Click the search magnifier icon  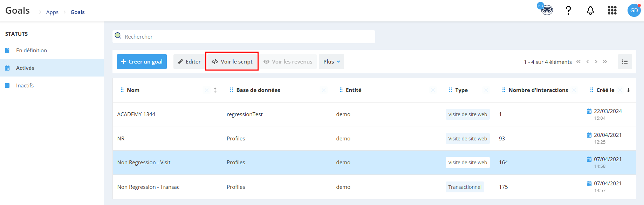(118, 36)
